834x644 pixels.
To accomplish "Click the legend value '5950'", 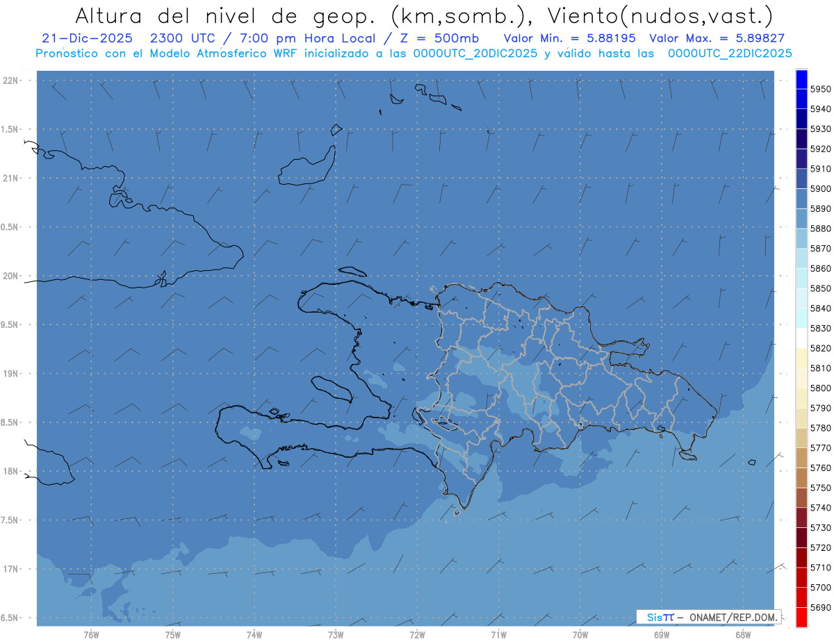I will coord(821,90).
